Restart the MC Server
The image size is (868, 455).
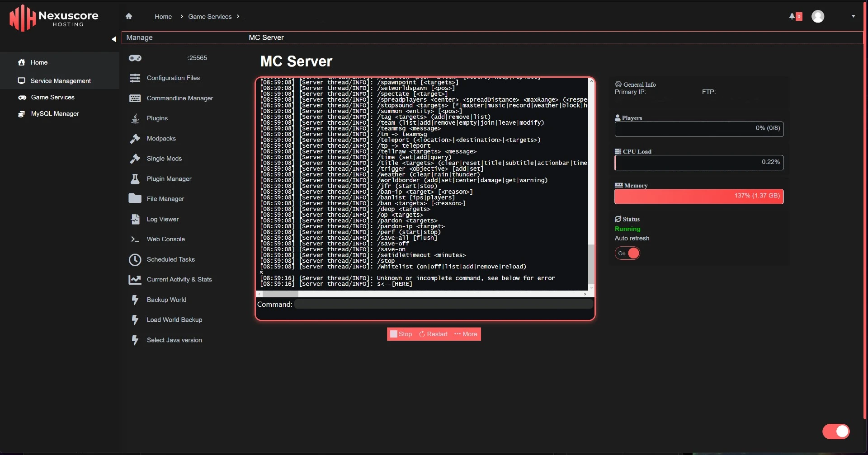434,334
